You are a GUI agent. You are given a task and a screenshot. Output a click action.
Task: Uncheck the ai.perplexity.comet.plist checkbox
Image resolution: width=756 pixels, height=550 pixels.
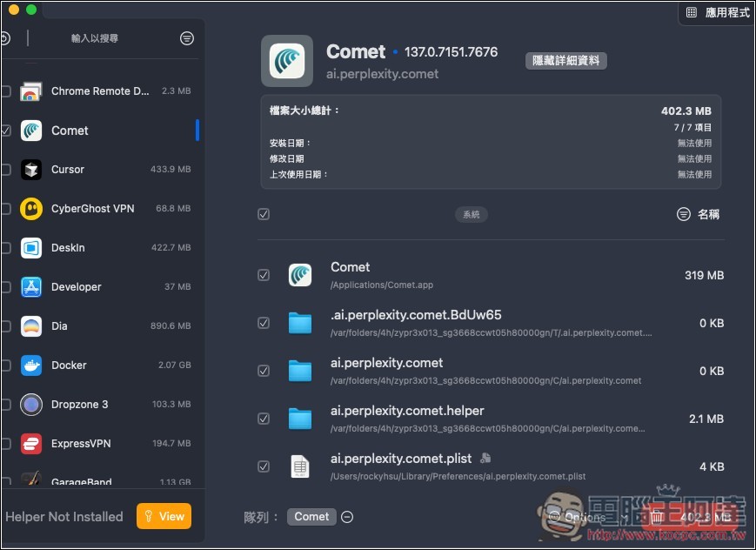264,466
